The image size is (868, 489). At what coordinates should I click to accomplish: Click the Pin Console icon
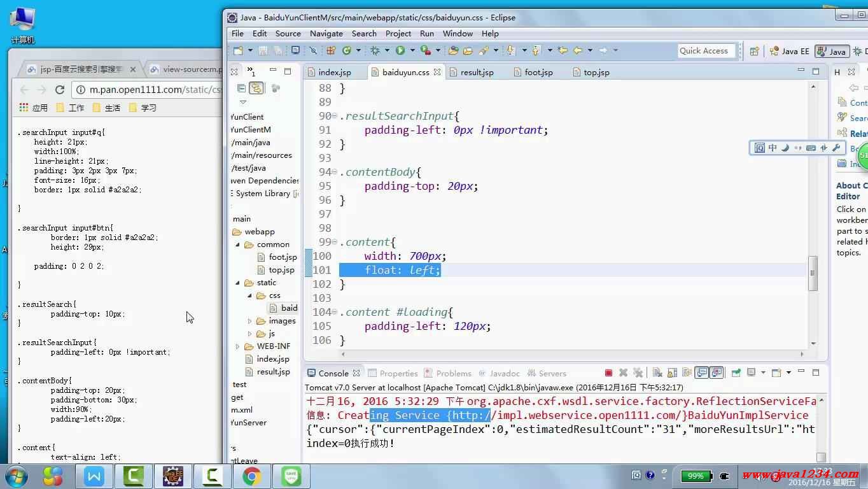pyautogui.click(x=736, y=373)
